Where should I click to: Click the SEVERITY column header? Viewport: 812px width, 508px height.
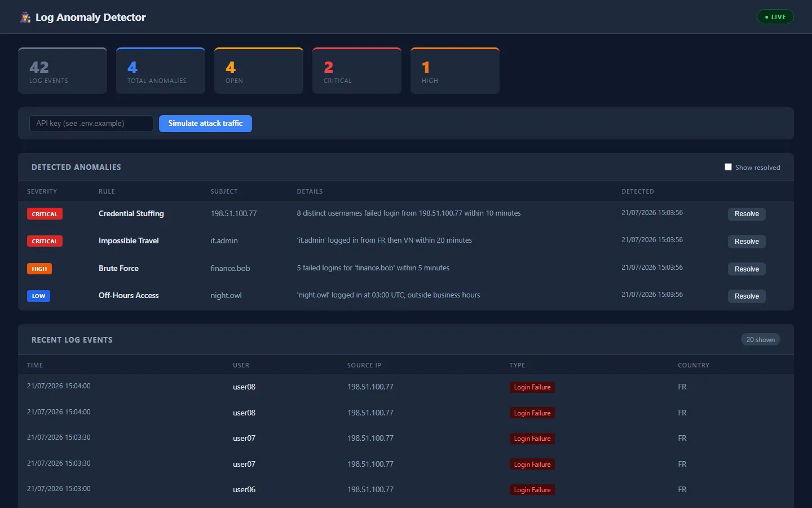pyautogui.click(x=42, y=191)
